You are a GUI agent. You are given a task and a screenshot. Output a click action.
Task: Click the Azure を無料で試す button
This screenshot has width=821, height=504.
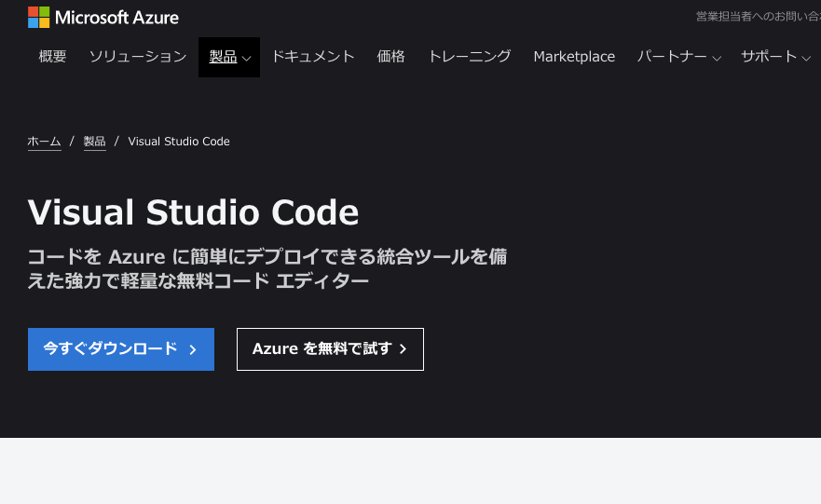tap(330, 349)
